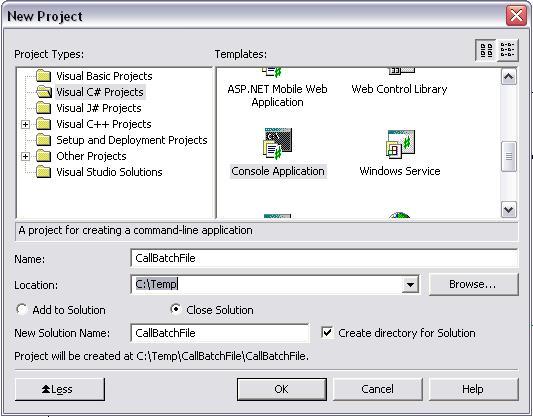
Task: Expand the Visual C++ Projects node
Action: coord(25,124)
